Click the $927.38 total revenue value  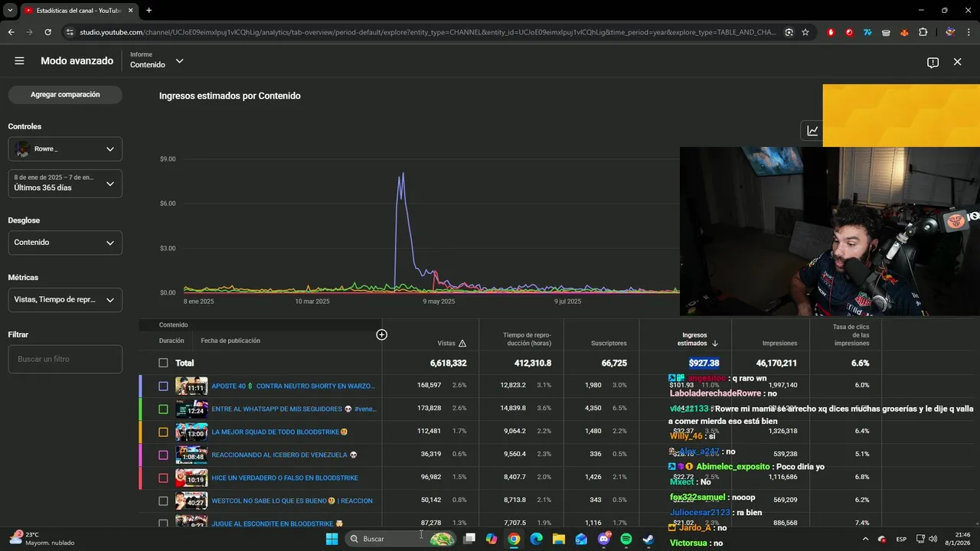(x=704, y=363)
